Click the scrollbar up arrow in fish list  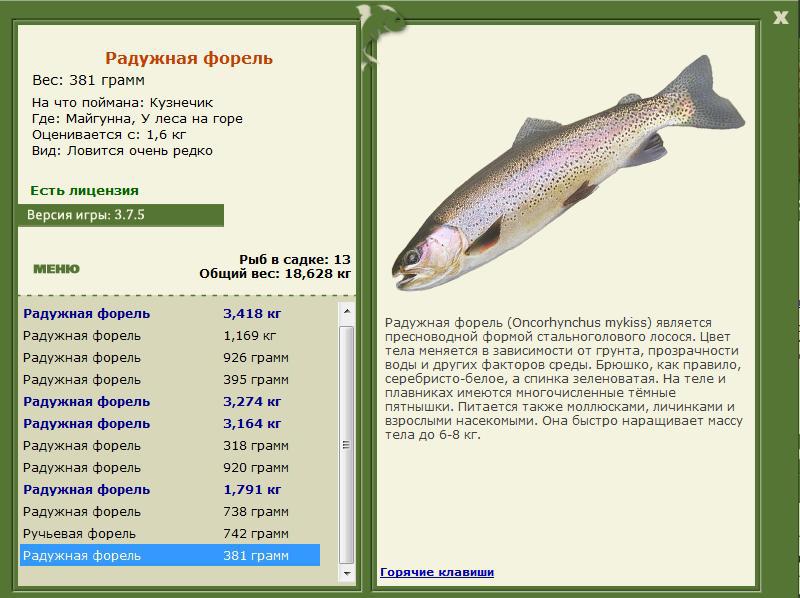[347, 311]
